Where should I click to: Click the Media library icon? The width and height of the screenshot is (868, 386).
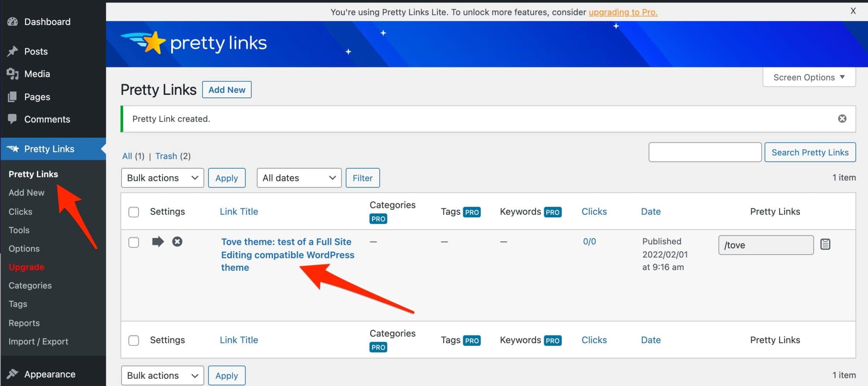13,74
